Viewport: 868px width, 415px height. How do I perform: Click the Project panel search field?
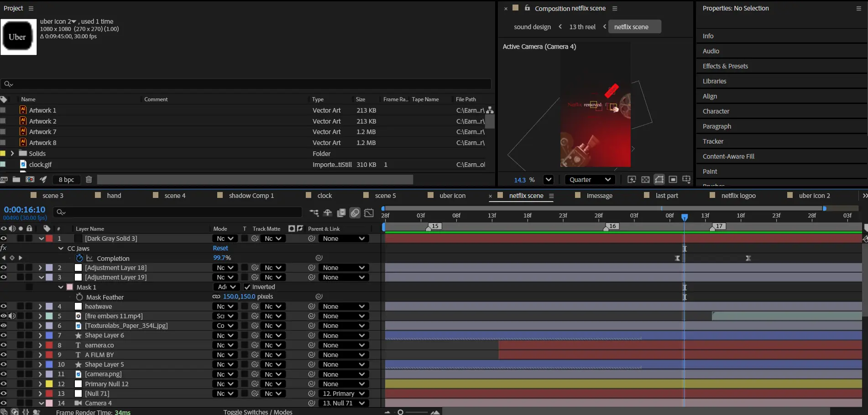tap(246, 84)
